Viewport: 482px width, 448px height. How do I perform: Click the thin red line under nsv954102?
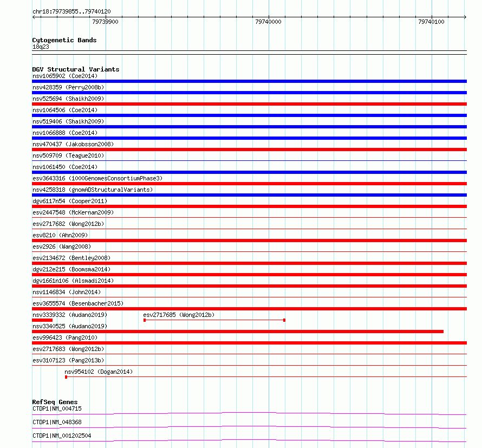coord(266,376)
